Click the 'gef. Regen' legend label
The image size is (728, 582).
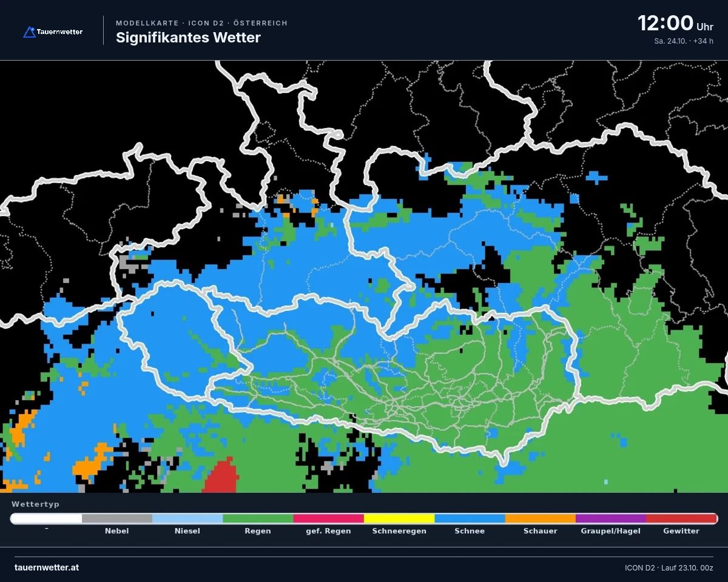(x=328, y=531)
